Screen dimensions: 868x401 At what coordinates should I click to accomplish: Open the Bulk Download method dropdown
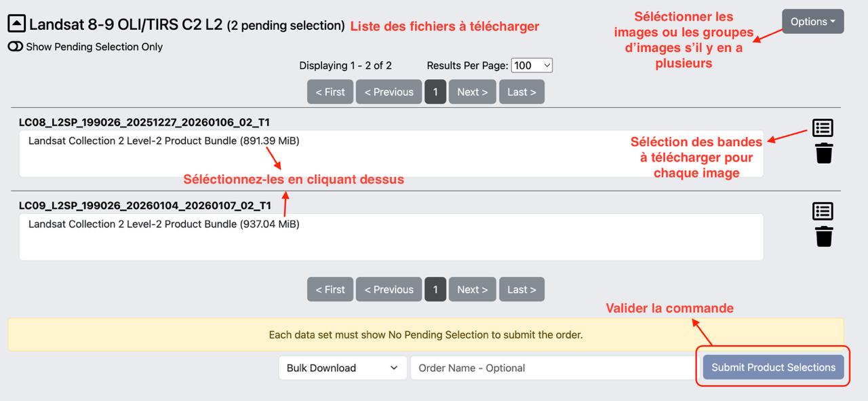point(342,368)
